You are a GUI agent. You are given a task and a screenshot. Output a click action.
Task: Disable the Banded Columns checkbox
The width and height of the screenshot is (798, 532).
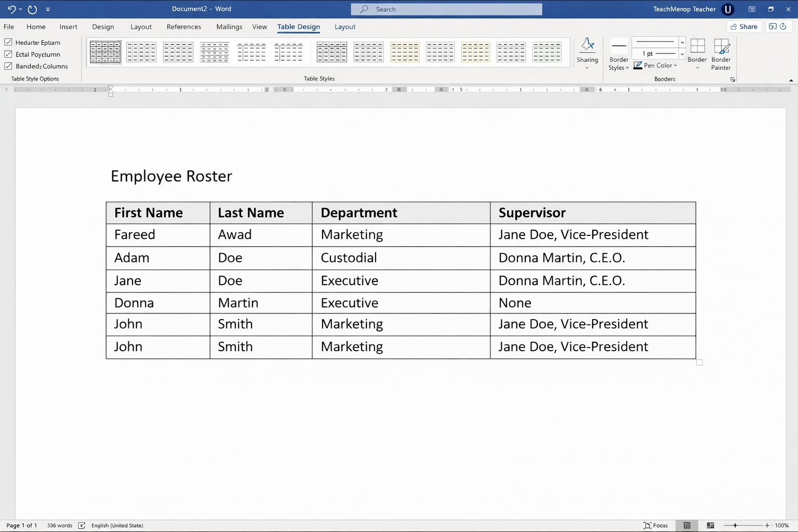click(x=8, y=66)
